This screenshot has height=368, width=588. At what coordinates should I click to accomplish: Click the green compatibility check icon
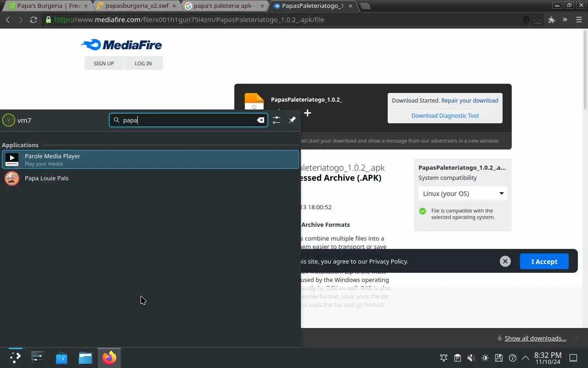[x=423, y=211]
